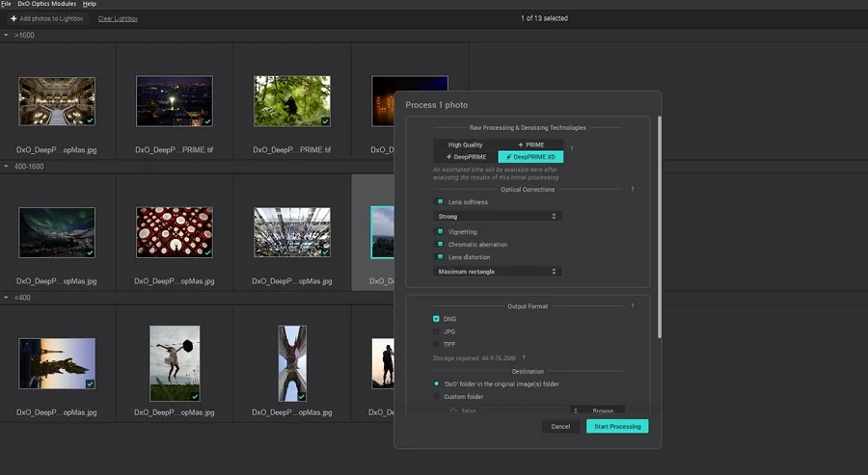868x475 pixels.
Task: Click PRIME.tif file name under monkey photo
Action: pyautogui.click(x=291, y=150)
